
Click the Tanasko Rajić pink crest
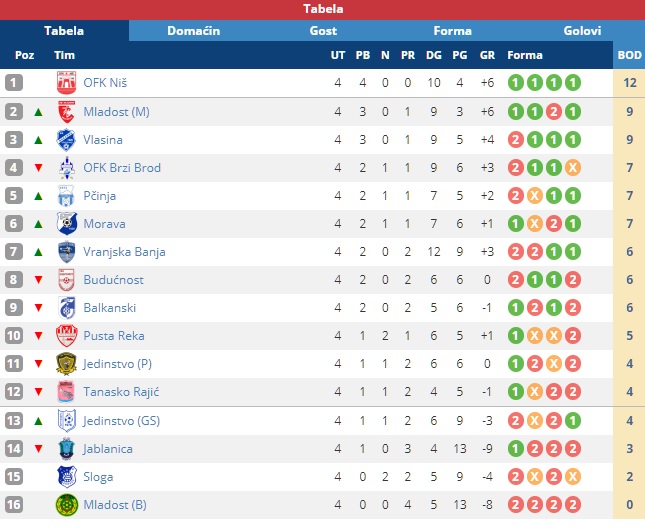pyautogui.click(x=66, y=392)
